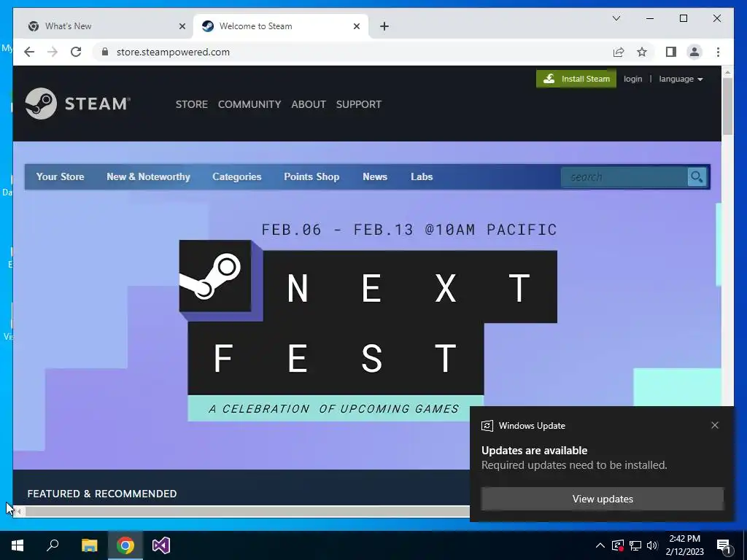
Task: Select the Welcome to Steam tab
Action: (x=281, y=26)
